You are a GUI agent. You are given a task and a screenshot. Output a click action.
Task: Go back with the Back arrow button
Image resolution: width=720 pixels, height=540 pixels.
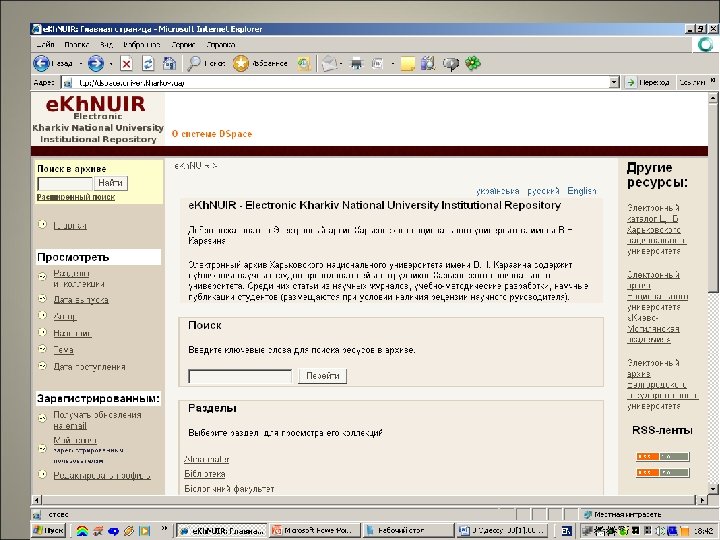click(41, 63)
